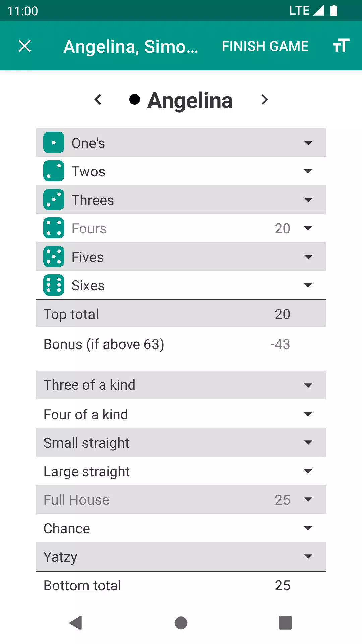
Task: Tap the one-dot dice icon
Action: (54, 143)
